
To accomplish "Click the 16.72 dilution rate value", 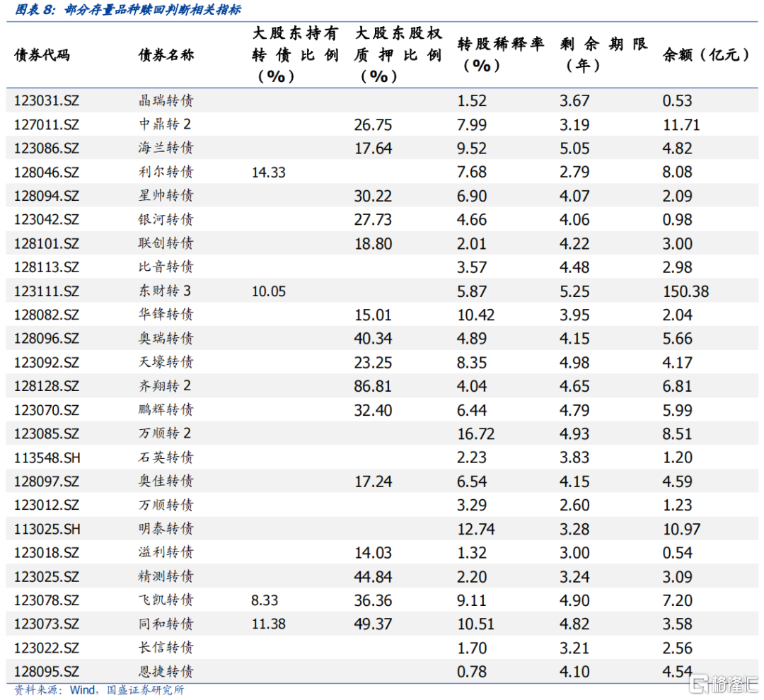I will (476, 433).
